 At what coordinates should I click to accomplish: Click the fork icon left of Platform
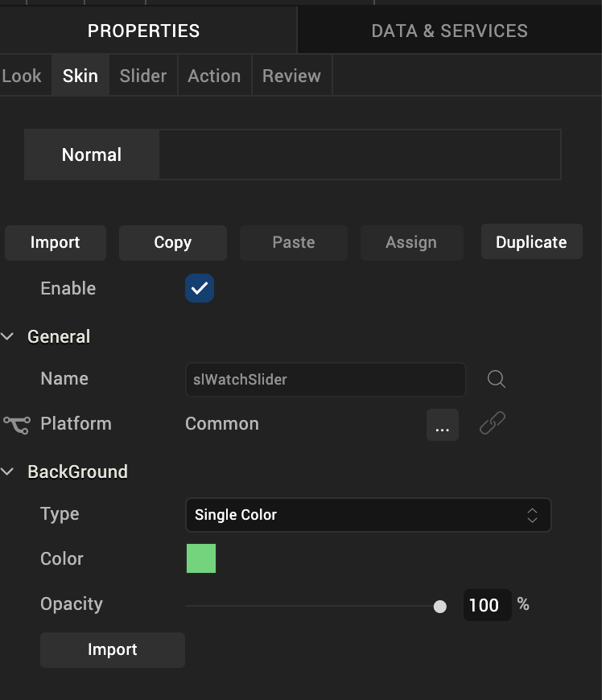pyautogui.click(x=16, y=424)
